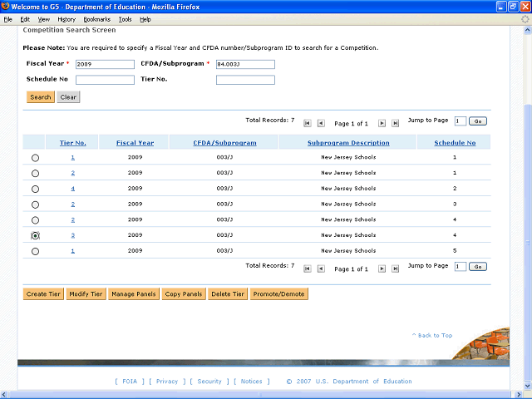Click the Promote/Demote button
The image size is (532, 399).
tap(278, 294)
